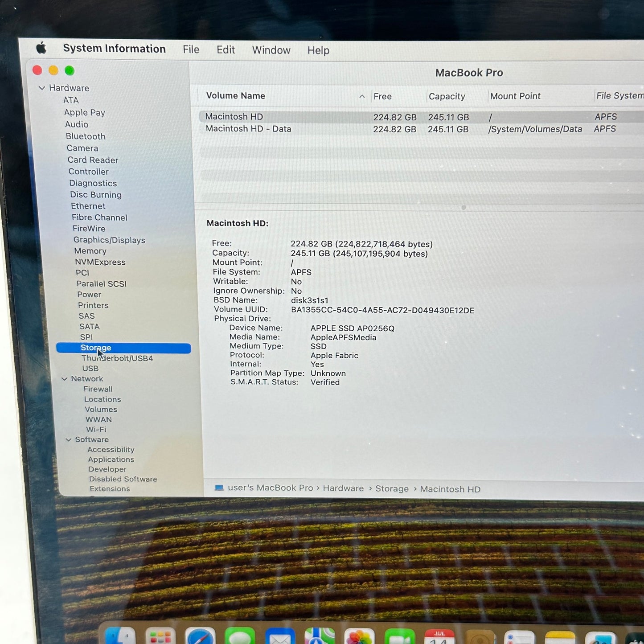
Task: Click user's MacBook Pro in path bar
Action: (271, 488)
